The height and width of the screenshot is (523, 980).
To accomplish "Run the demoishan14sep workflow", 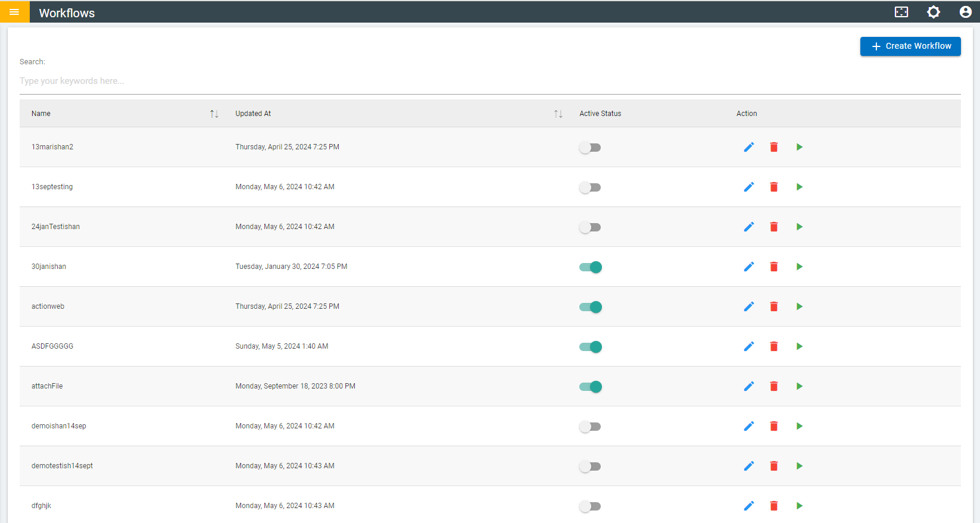I will [x=800, y=426].
